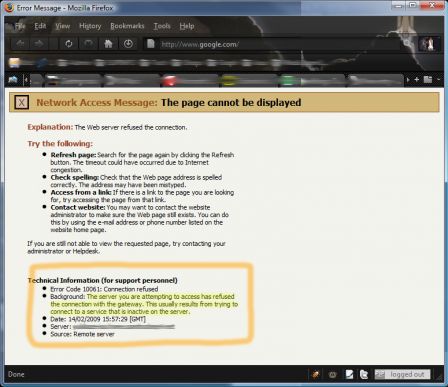Click the 'Source: Remote server' line
Screen dimensions: 448x387
click(82, 334)
